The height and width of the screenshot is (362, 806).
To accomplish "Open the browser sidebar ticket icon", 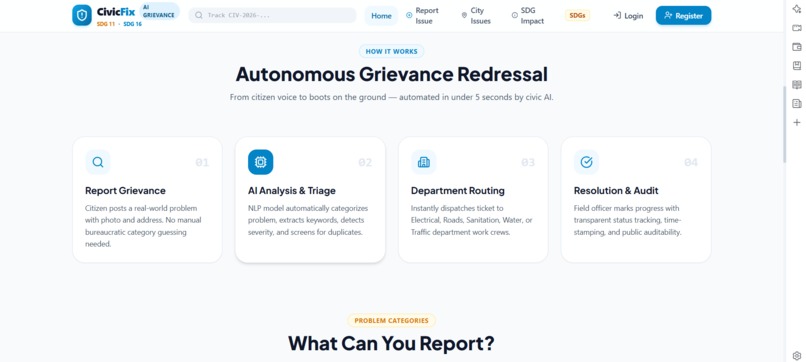I will (797, 28).
